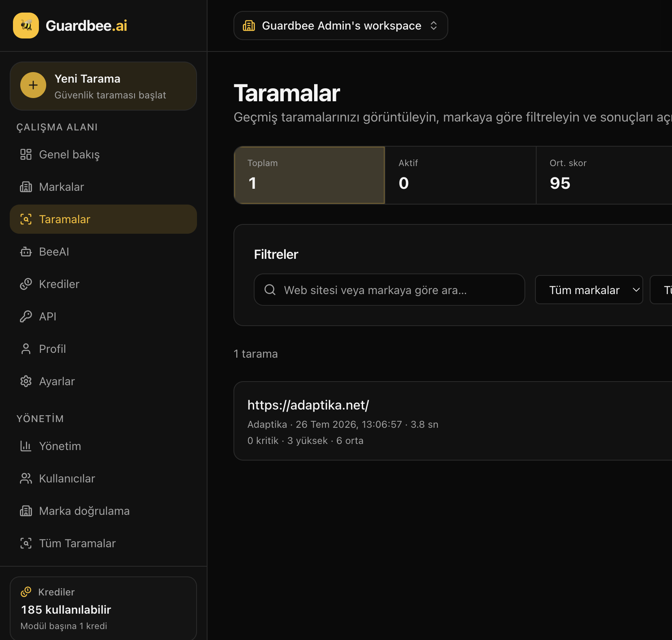Click the Tüm Taramalar scan icon
Image resolution: width=672 pixels, height=640 pixels.
[26, 543]
